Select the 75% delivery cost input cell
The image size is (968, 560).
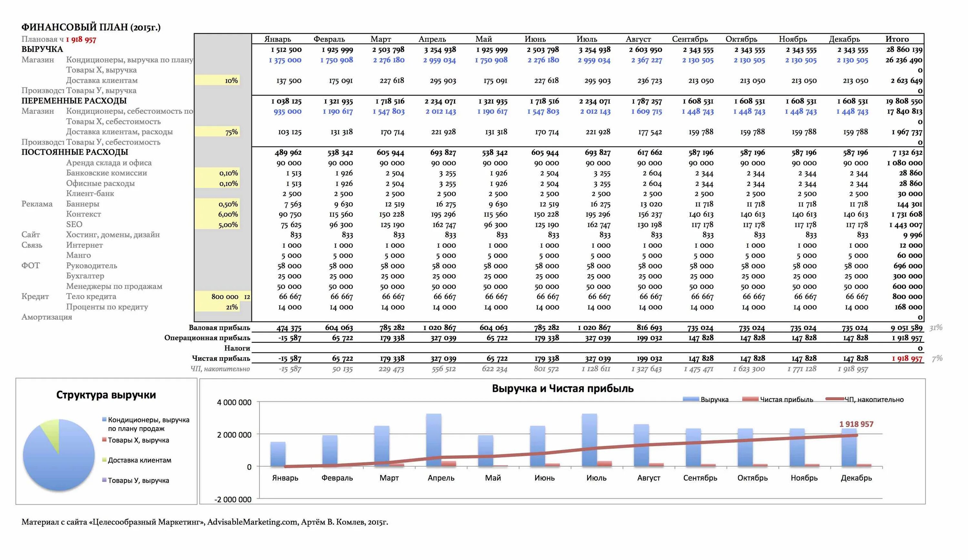[217, 132]
